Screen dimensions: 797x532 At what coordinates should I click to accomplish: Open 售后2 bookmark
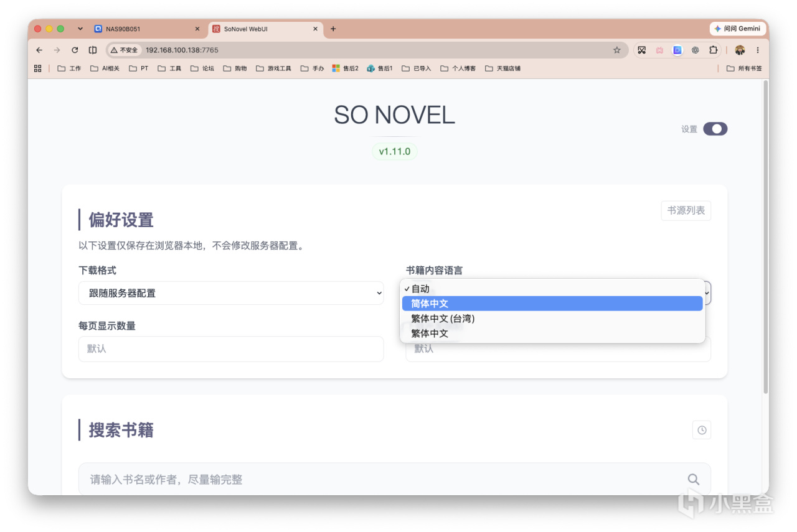(346, 68)
